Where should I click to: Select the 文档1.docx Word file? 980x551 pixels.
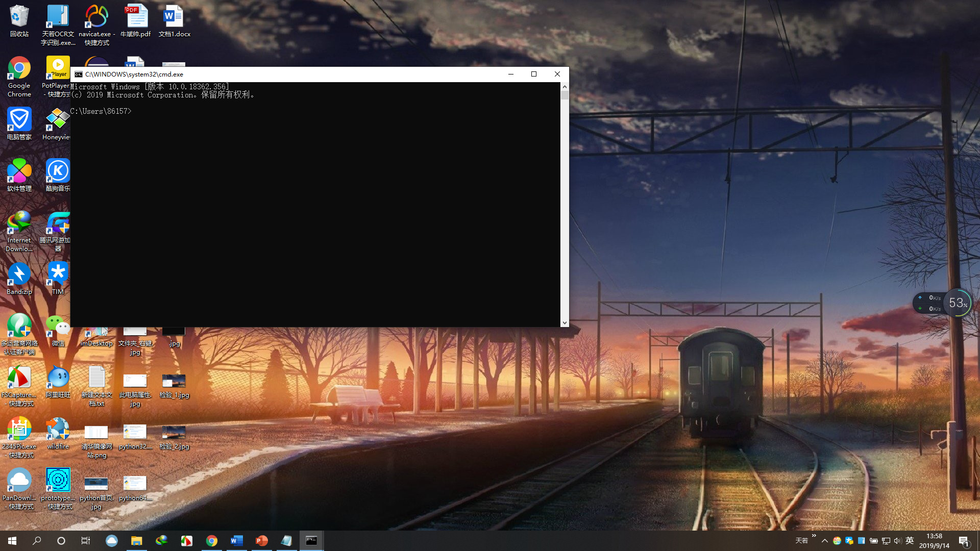pos(174,21)
